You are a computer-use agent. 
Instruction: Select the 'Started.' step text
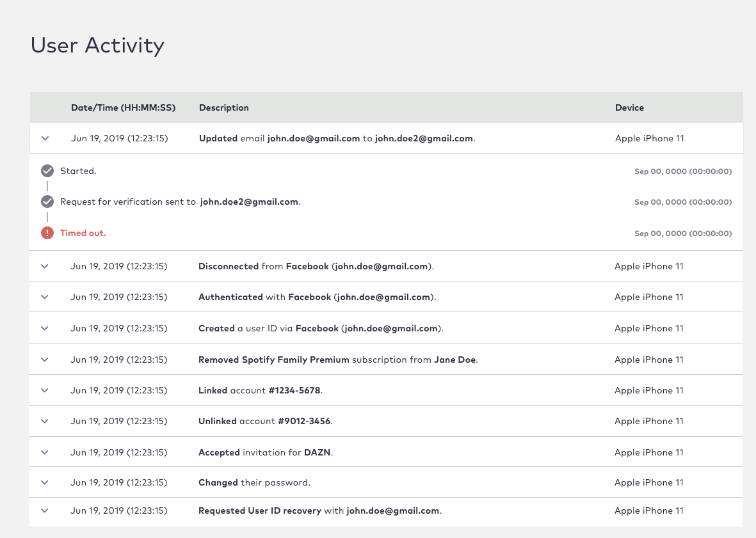tap(78, 171)
